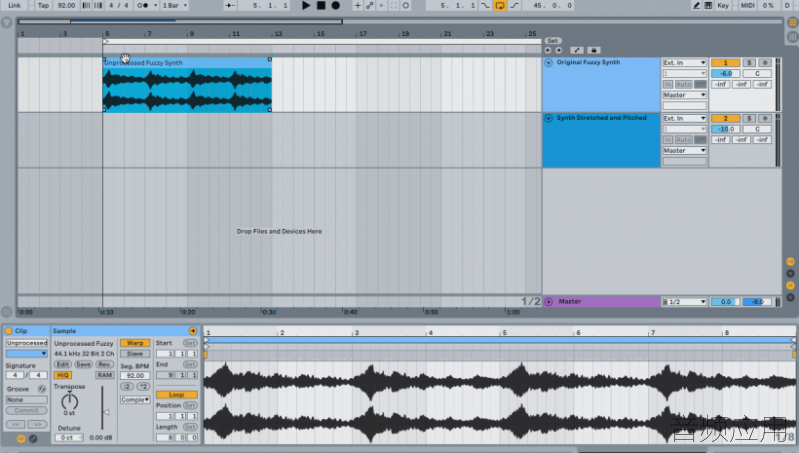Open Synth Stretched and Pitched Ext. In dropdown

(684, 118)
